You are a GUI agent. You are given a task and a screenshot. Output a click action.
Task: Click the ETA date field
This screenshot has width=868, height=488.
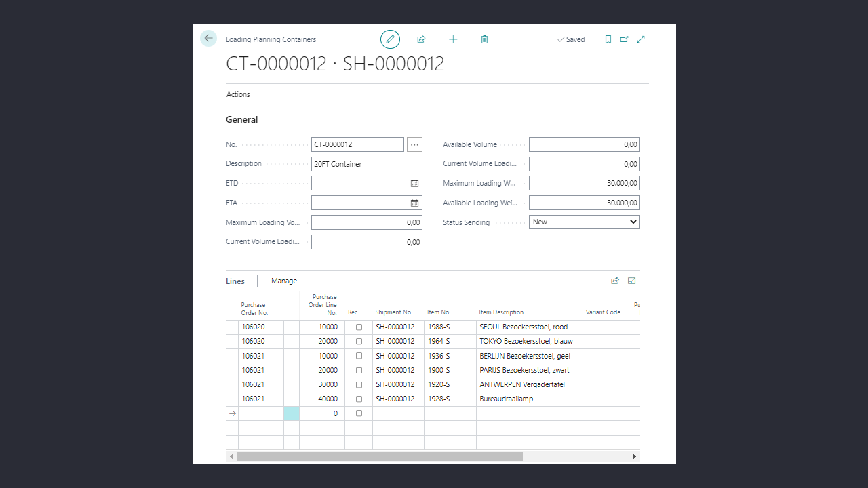(366, 203)
